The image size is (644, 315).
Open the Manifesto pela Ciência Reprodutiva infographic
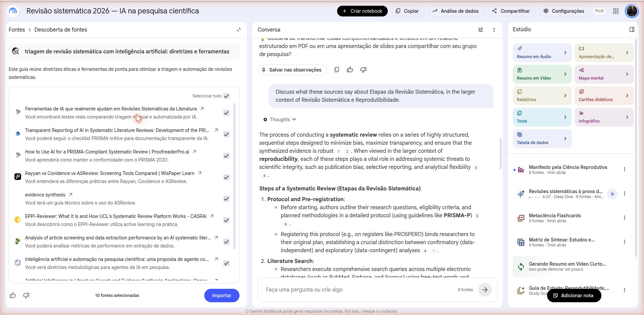click(568, 169)
